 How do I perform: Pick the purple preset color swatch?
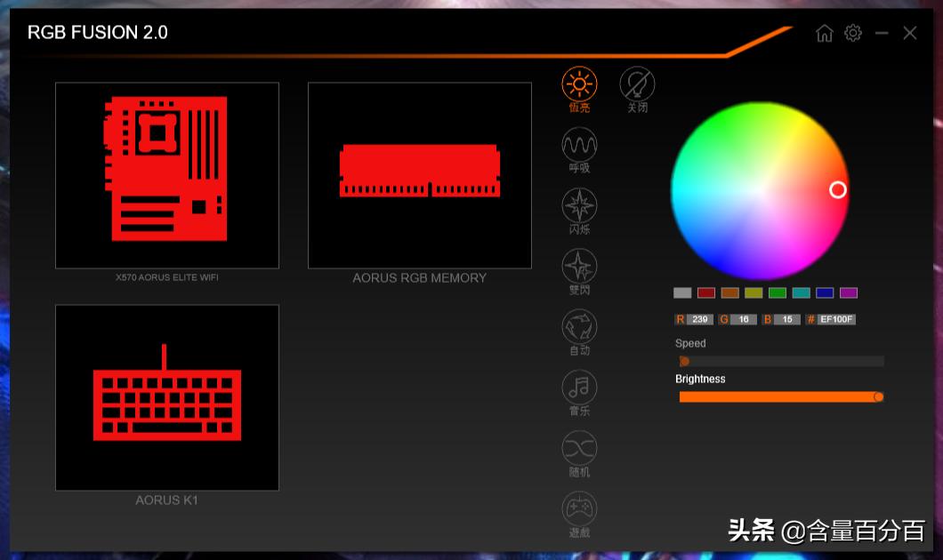(849, 292)
